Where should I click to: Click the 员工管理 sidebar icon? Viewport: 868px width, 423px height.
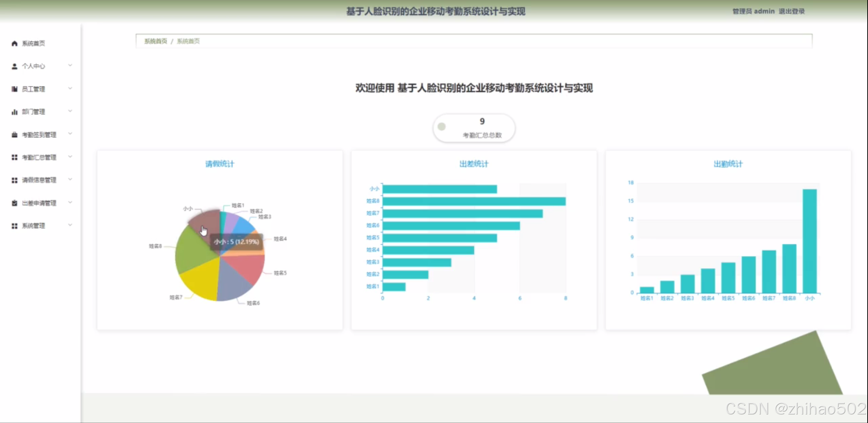14,89
